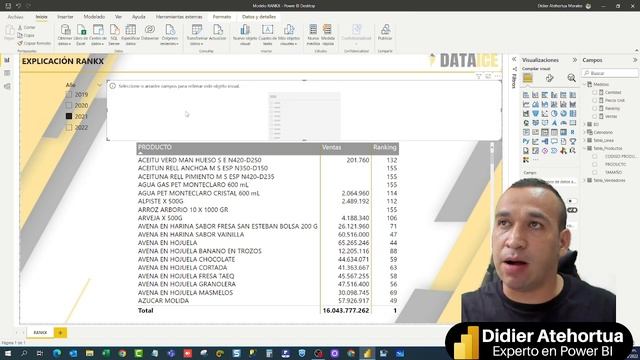Click focus mode icon above visual

(x=488, y=76)
